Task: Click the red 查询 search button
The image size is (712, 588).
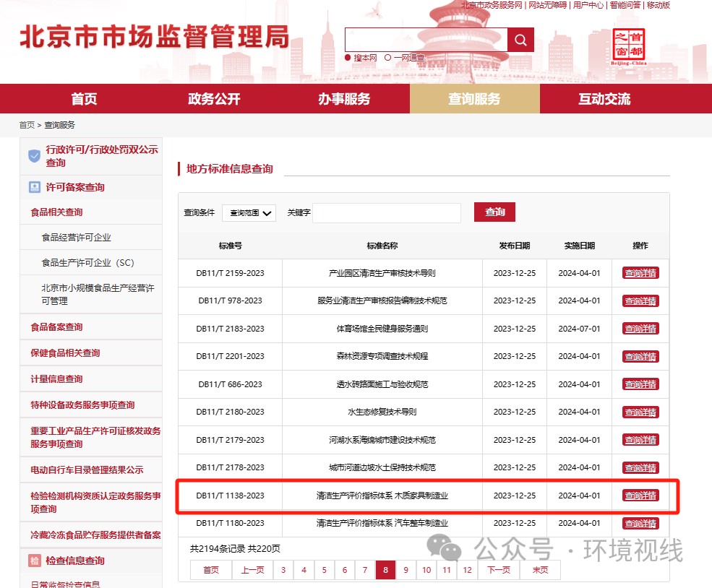Action: tap(494, 212)
